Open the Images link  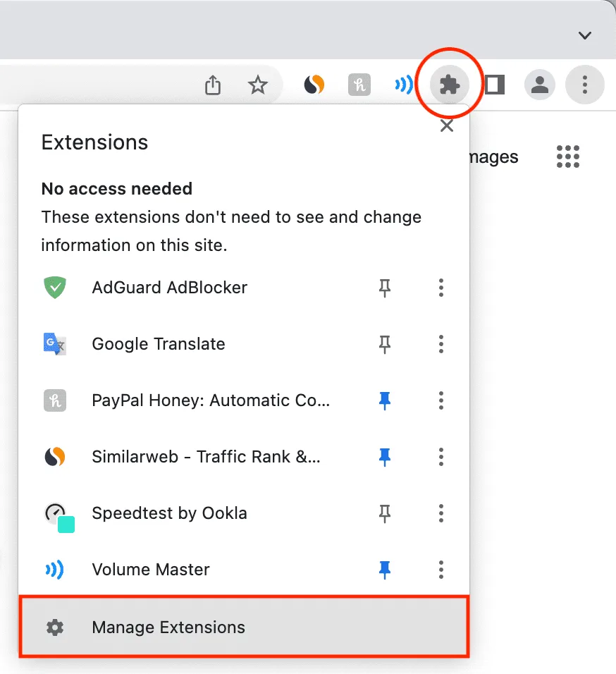coord(494,157)
